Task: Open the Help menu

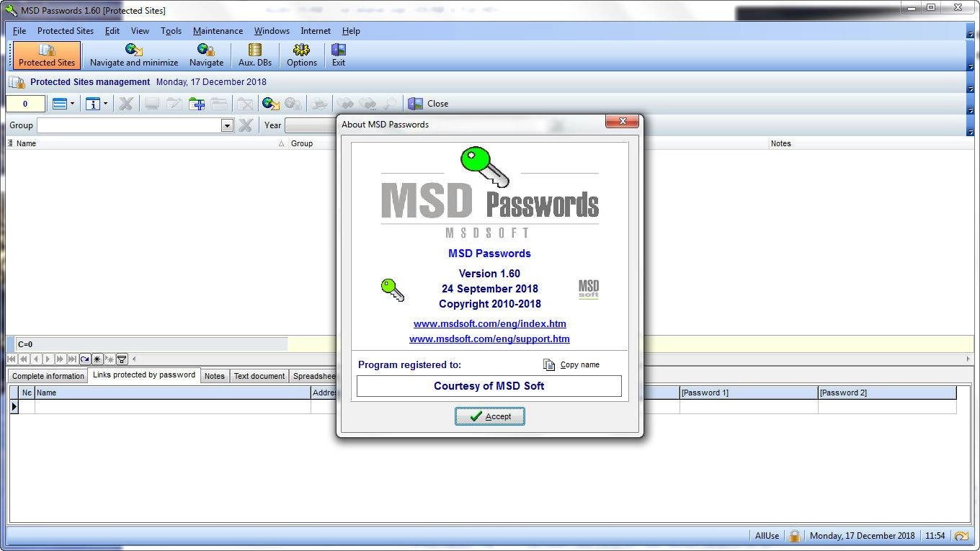Action: coord(351,31)
